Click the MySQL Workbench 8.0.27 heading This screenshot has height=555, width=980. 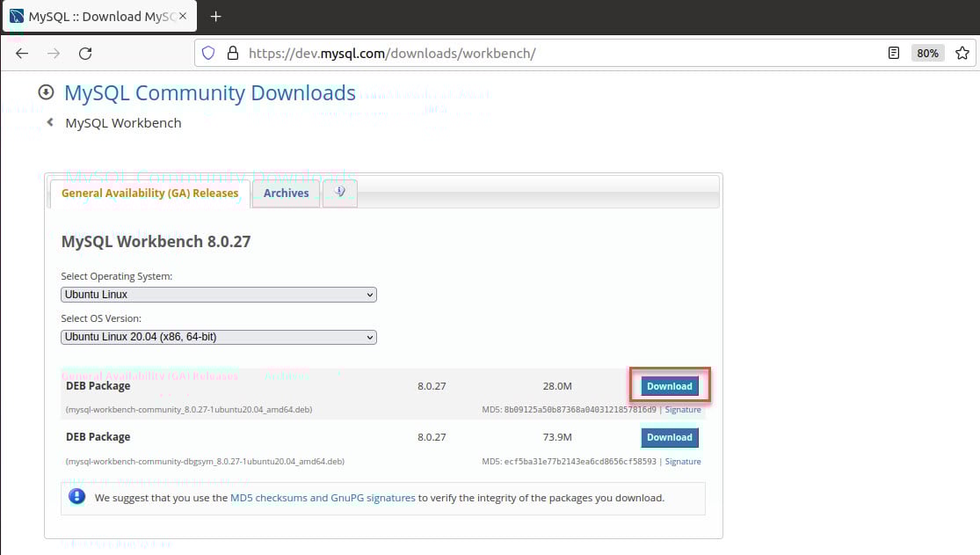click(156, 242)
